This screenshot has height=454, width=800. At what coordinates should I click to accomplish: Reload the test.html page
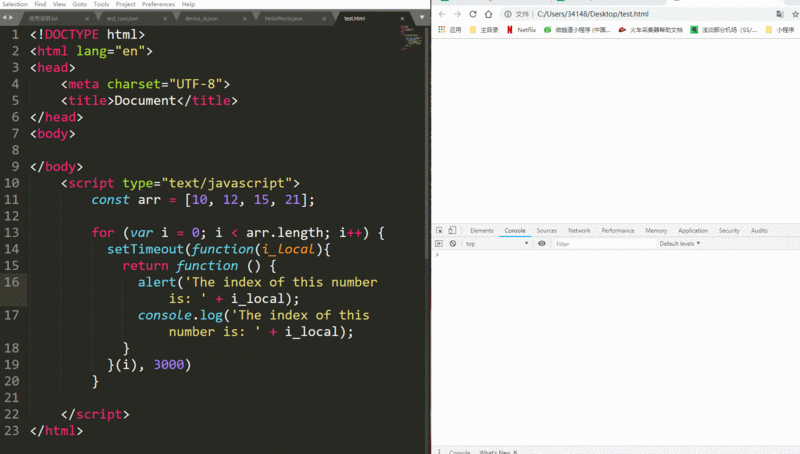point(473,14)
